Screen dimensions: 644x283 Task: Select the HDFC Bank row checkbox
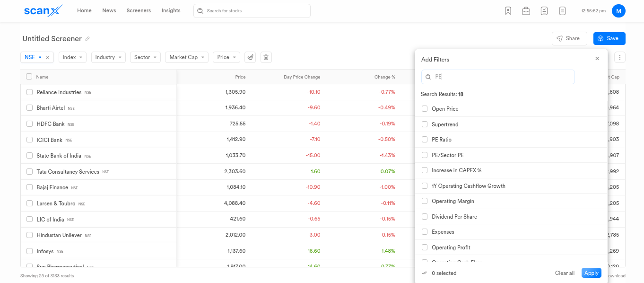pos(29,124)
